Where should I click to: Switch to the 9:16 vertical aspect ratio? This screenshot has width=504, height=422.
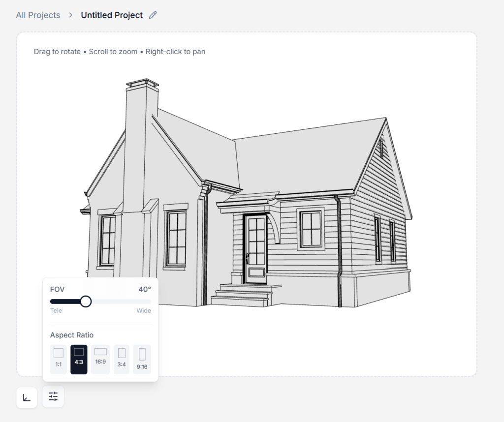coord(142,359)
